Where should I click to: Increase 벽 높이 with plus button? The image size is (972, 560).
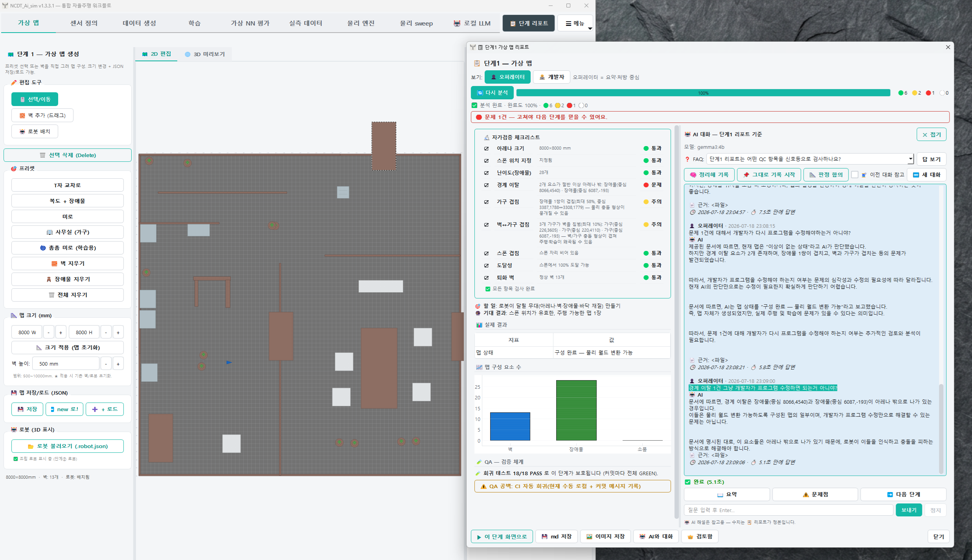(118, 364)
